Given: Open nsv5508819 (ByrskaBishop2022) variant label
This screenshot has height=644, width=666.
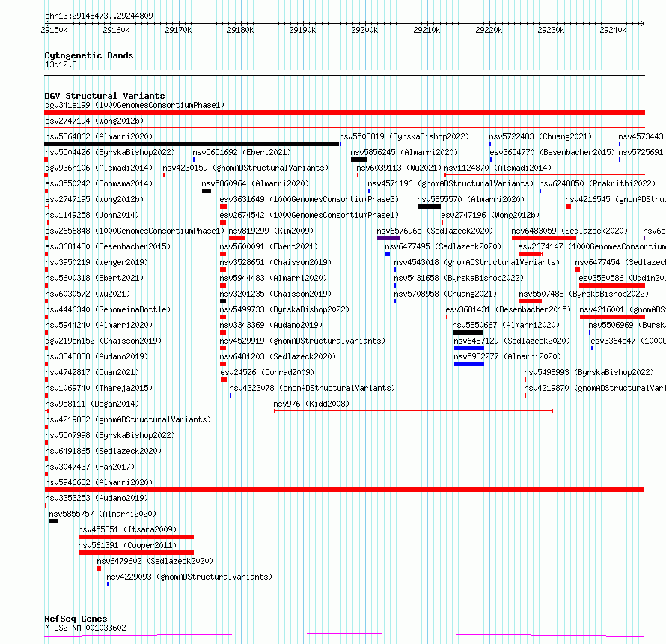Looking at the screenshot, I should pyautogui.click(x=404, y=136).
